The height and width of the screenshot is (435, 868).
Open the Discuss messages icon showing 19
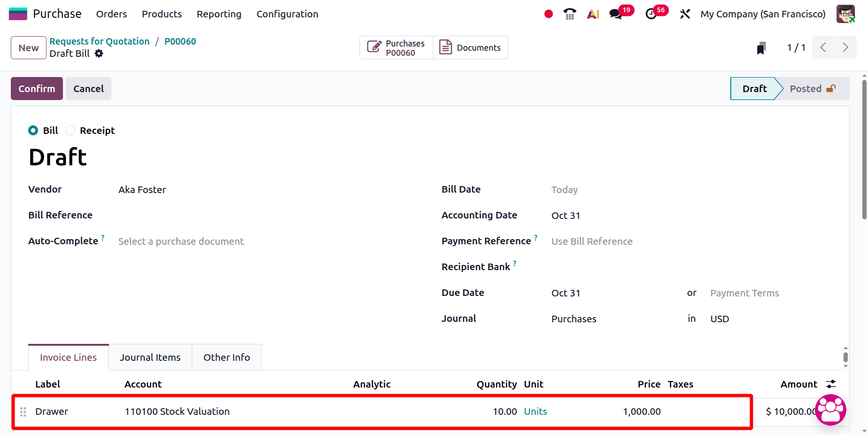tap(615, 14)
